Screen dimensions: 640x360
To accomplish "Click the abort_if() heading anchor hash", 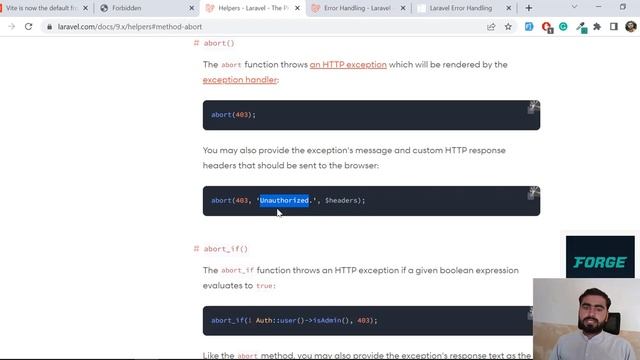I will [196, 249].
